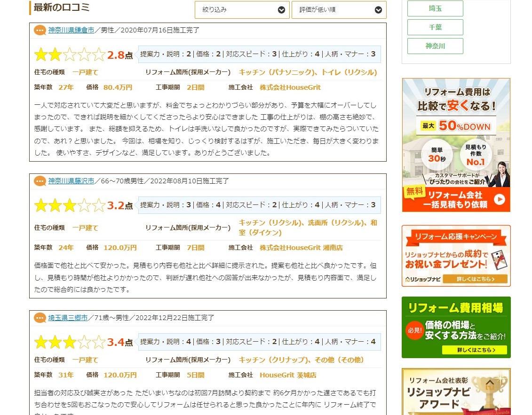Viewport: 532px width, 415px height.
Task: Open the 評価が低い順 sort dropdown
Action: pyautogui.click(x=339, y=10)
